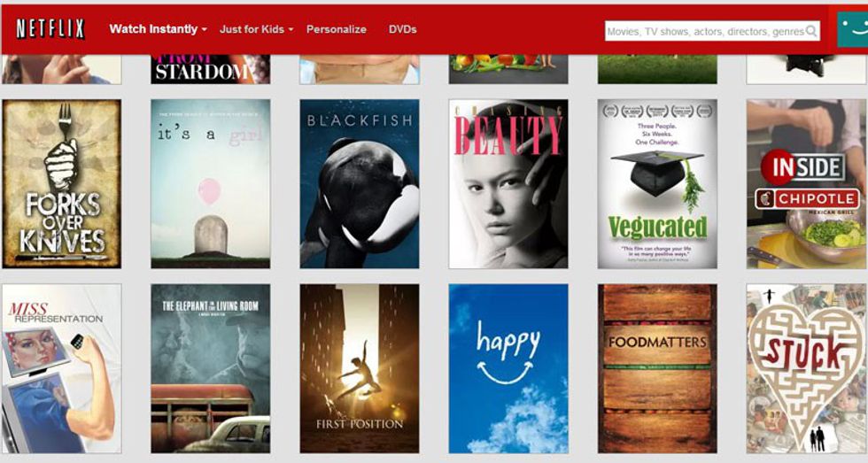This screenshot has width=868, height=463.
Task: Open Inside Chipotle thumbnail
Action: [x=806, y=183]
